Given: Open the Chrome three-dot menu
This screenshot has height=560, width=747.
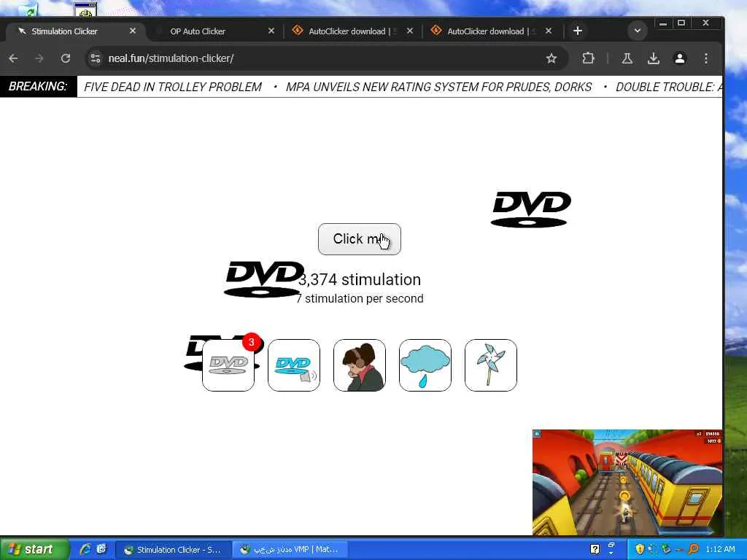Looking at the screenshot, I should click(706, 58).
